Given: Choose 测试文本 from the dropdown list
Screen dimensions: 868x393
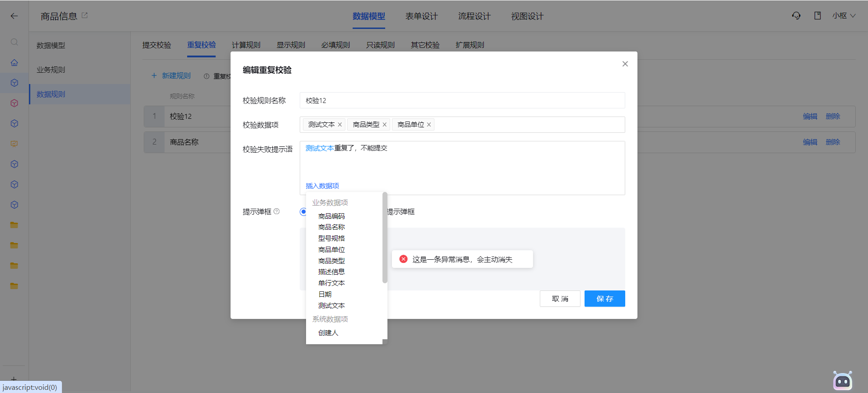Looking at the screenshot, I should tap(331, 306).
